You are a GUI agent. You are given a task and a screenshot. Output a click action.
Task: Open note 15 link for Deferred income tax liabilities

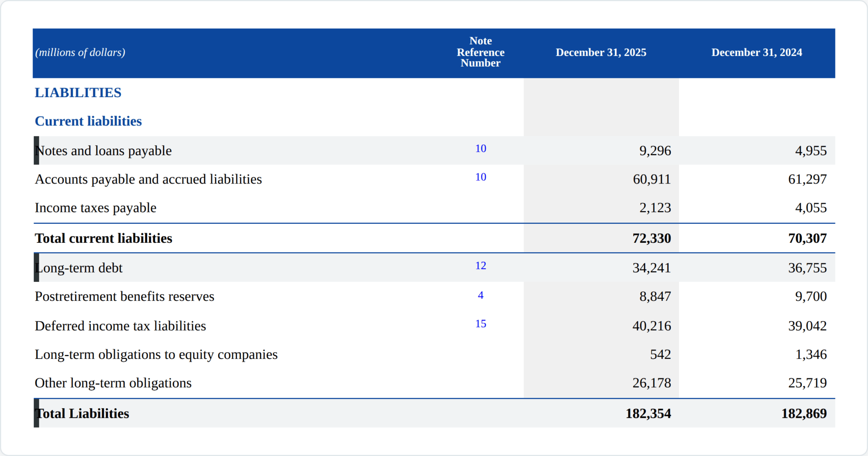coord(480,323)
